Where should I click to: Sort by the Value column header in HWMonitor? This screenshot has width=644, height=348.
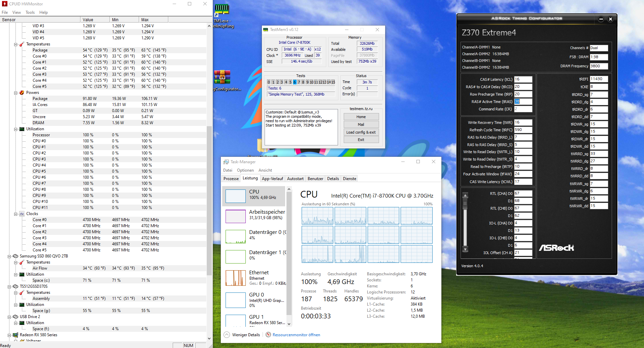coord(95,20)
